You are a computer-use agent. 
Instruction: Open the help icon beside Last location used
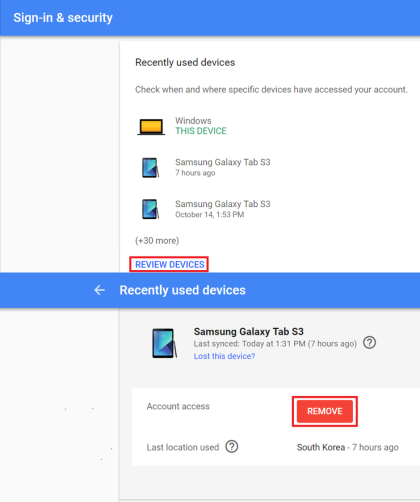(232, 447)
